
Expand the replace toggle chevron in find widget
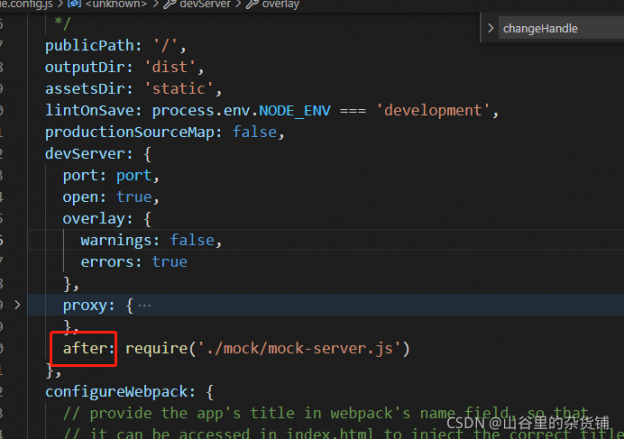tap(490, 29)
